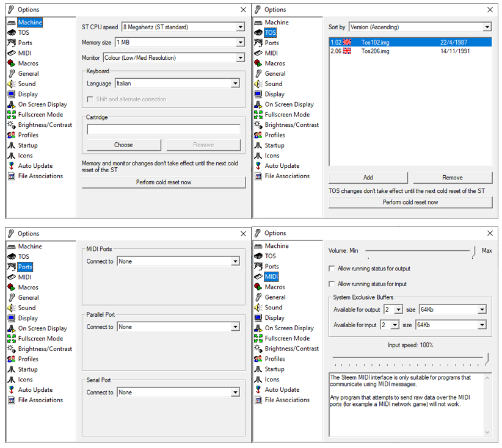Click Choose cartridge button

point(123,145)
